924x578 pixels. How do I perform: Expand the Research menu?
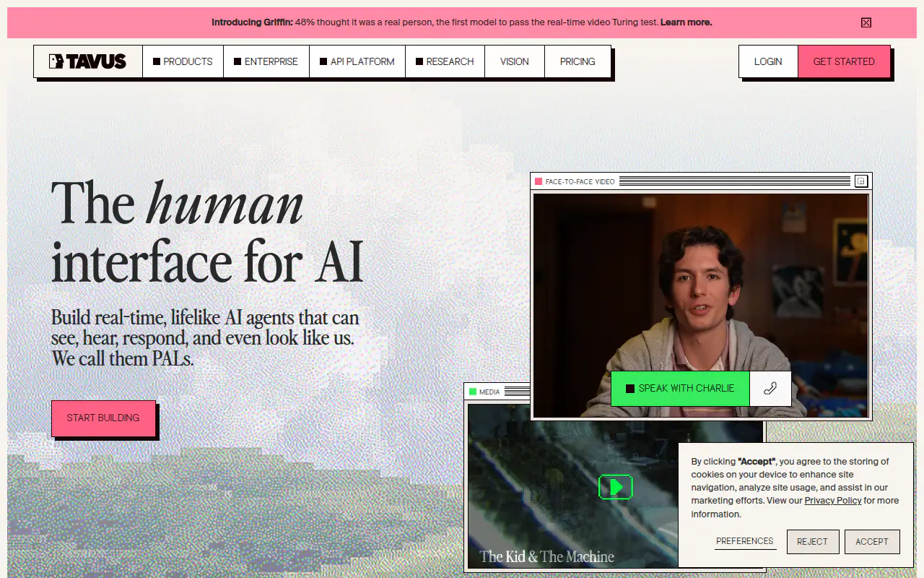[445, 61]
